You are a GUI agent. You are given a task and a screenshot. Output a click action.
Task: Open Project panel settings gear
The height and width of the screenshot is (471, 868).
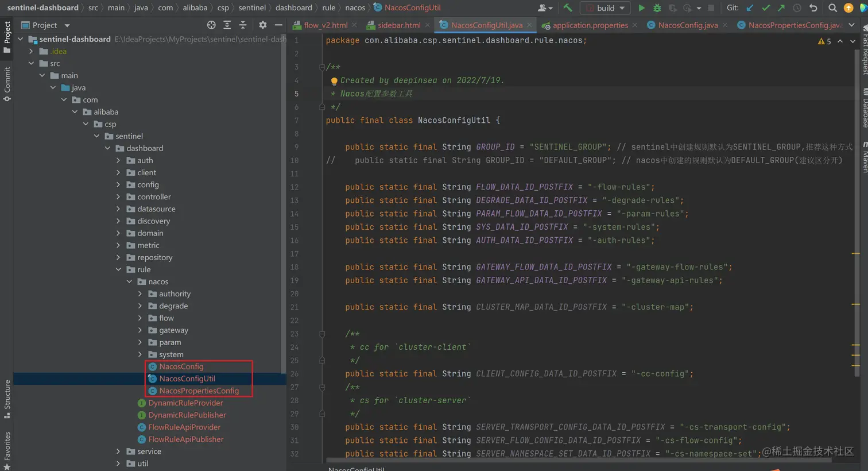click(262, 25)
